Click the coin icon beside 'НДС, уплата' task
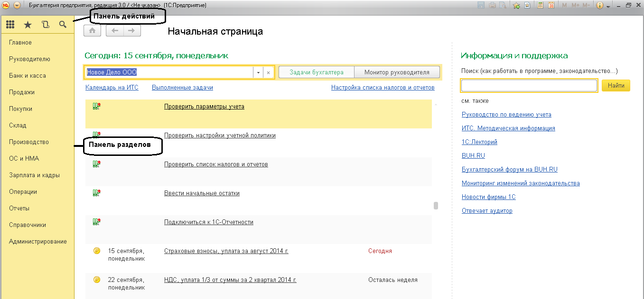 click(x=97, y=280)
